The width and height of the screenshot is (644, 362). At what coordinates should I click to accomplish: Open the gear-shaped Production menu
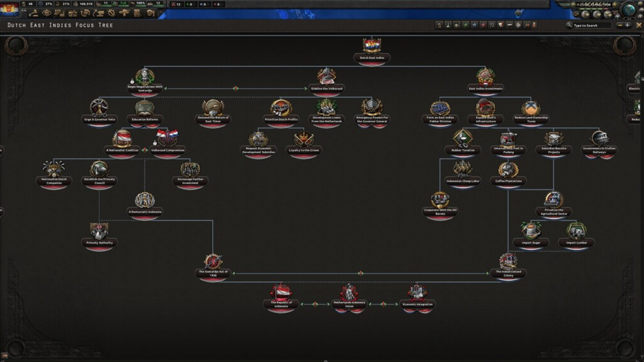111,13
